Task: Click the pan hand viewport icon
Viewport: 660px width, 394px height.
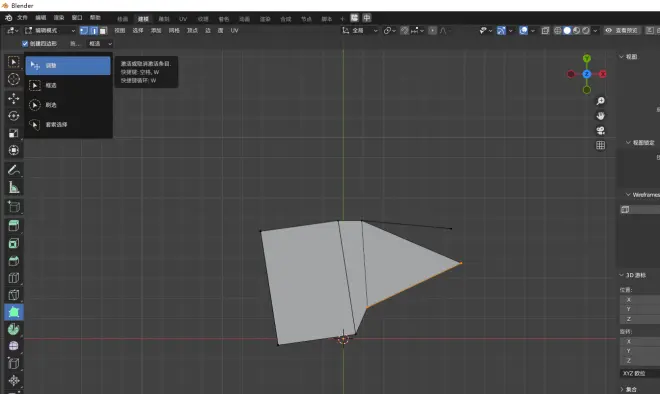Action: (600, 116)
